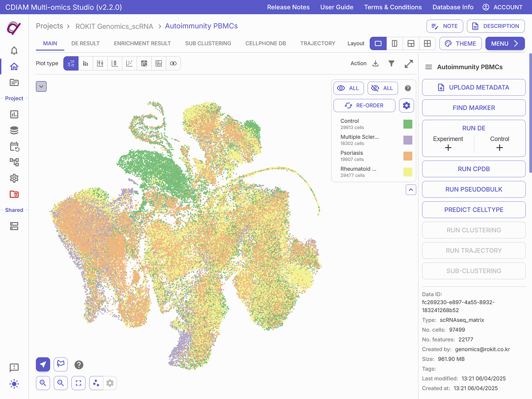Enable the pointer navigation mode
The width and height of the screenshot is (532, 399).
click(43, 364)
